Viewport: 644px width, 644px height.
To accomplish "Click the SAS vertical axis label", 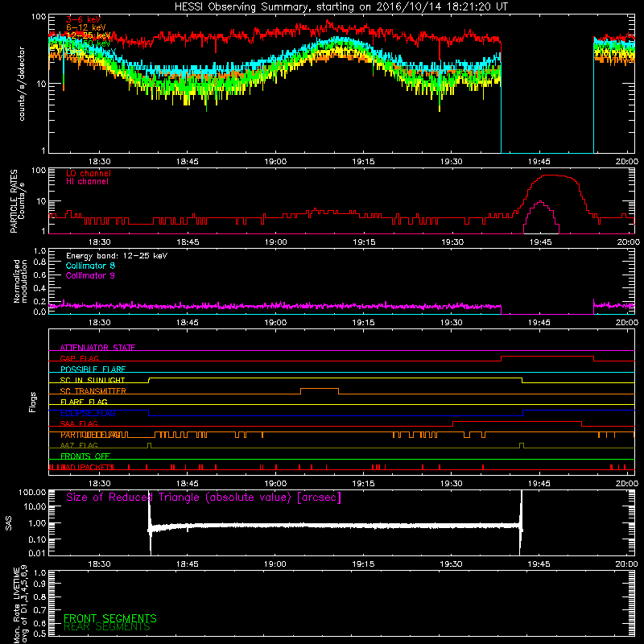I will pyautogui.click(x=8, y=522).
